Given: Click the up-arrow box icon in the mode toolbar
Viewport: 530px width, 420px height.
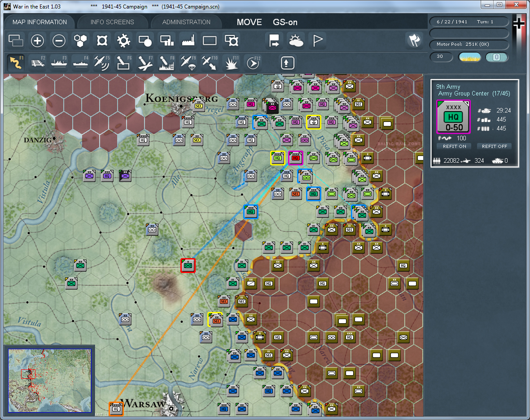Looking at the screenshot, I should tap(287, 63).
